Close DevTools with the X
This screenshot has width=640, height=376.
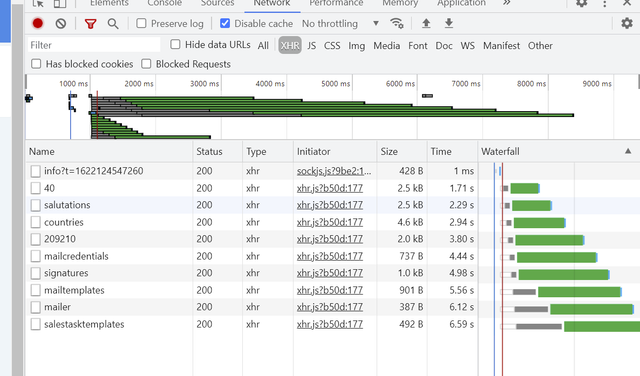point(627,3)
